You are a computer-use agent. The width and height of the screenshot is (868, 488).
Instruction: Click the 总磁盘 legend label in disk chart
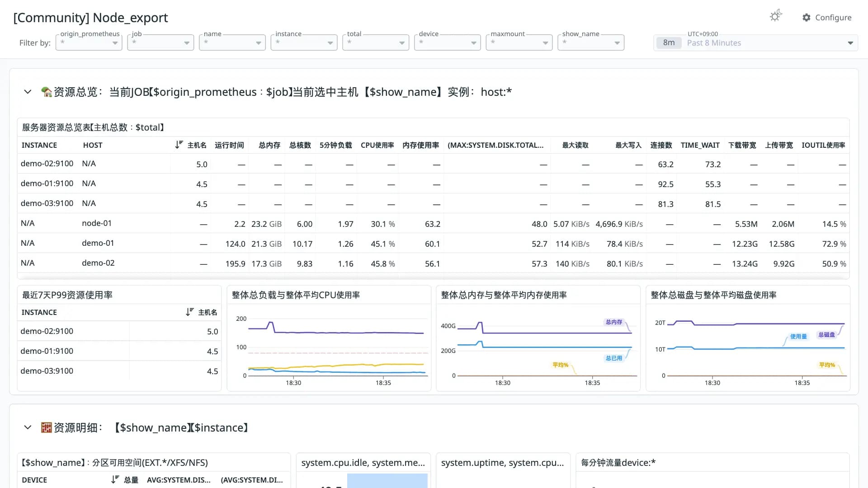826,335
